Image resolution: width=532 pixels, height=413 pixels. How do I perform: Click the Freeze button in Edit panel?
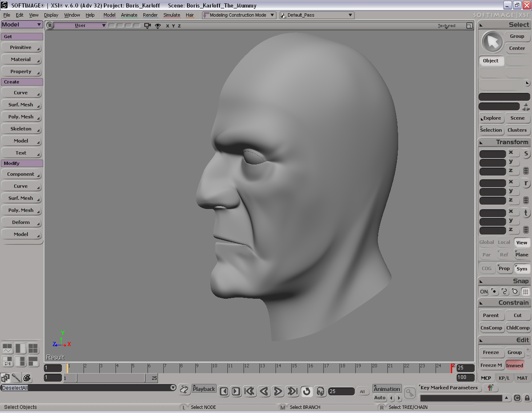click(x=491, y=352)
